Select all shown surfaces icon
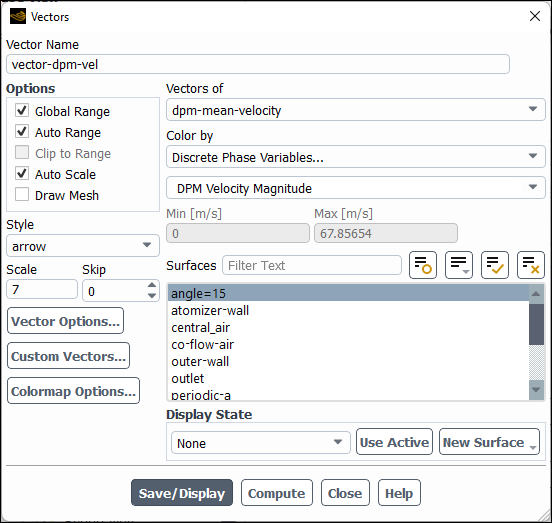 [495, 265]
